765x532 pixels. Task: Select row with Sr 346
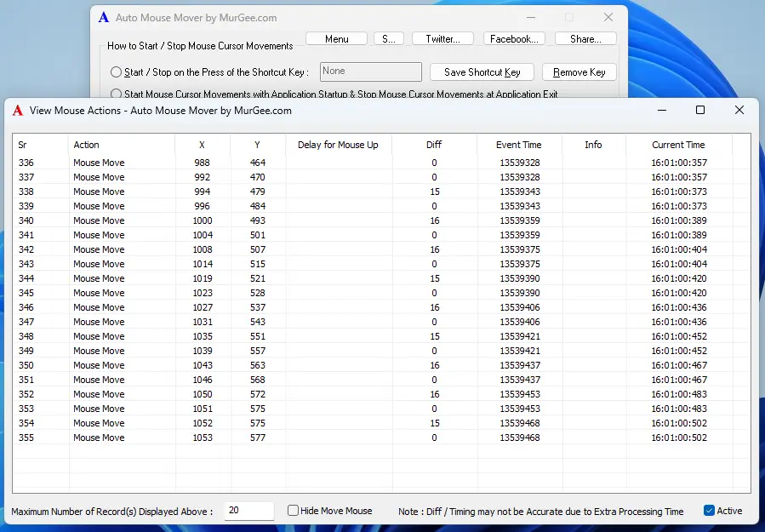(x=381, y=307)
